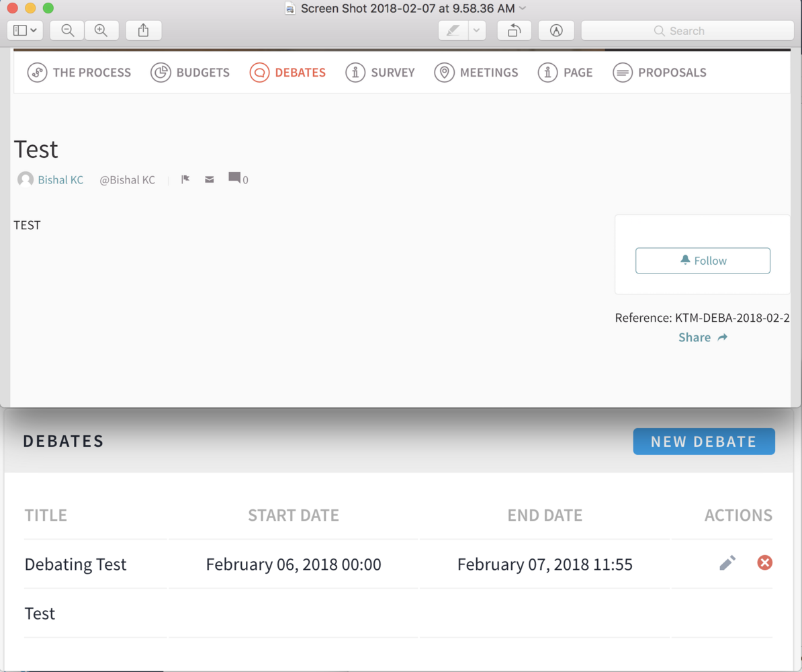Open the sidebar view dropdown
This screenshot has width=802, height=672.
point(26,30)
